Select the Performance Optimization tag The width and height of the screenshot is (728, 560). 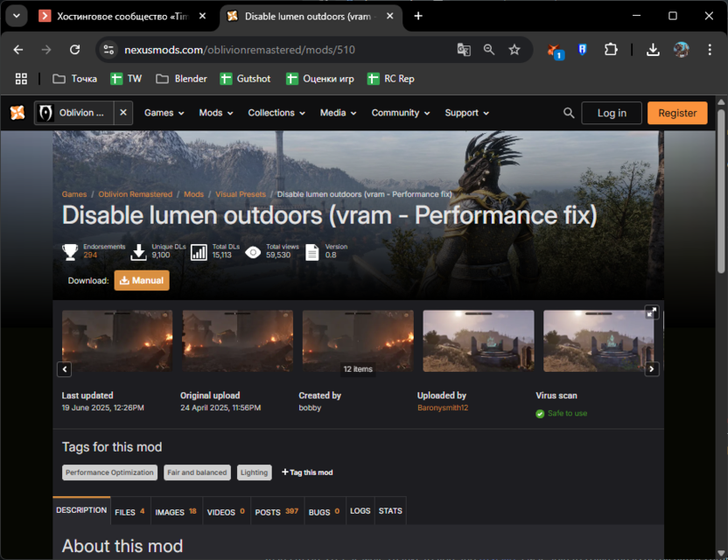[110, 472]
